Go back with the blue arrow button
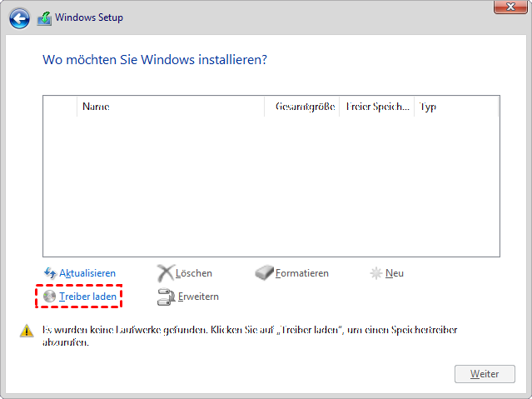Screen dimensions: 532x399 19,18
